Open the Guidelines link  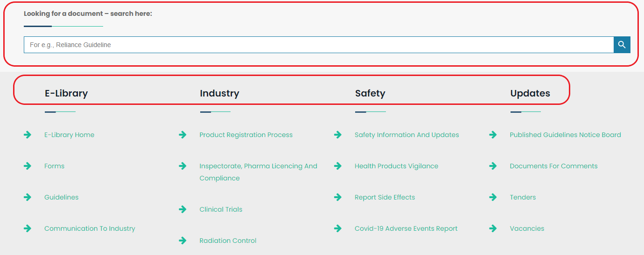(x=62, y=197)
